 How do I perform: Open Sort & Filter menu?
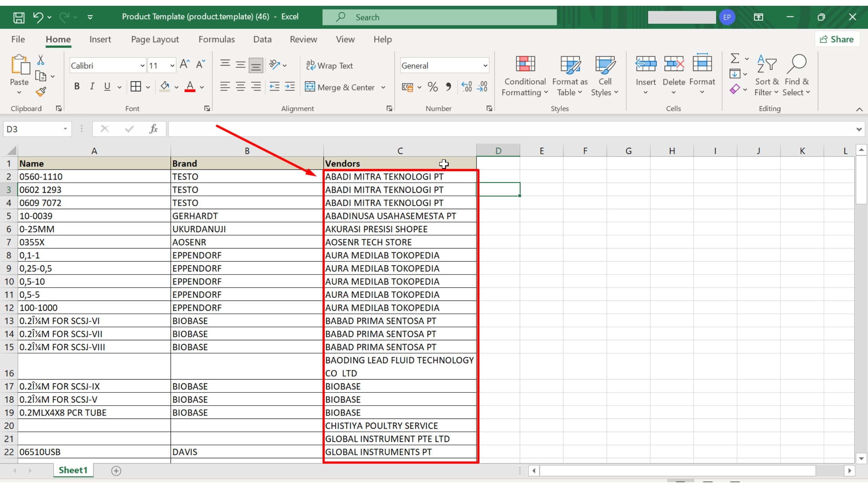[767, 76]
